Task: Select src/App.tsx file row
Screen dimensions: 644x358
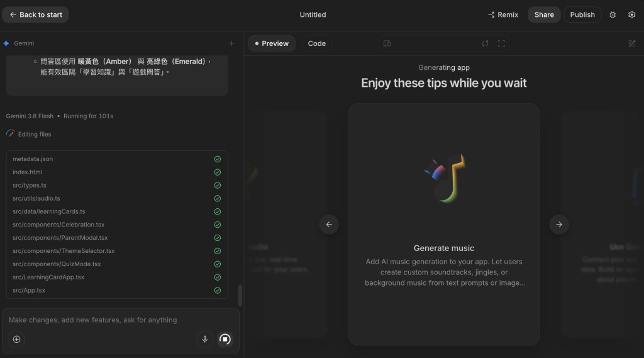Action: pyautogui.click(x=116, y=291)
